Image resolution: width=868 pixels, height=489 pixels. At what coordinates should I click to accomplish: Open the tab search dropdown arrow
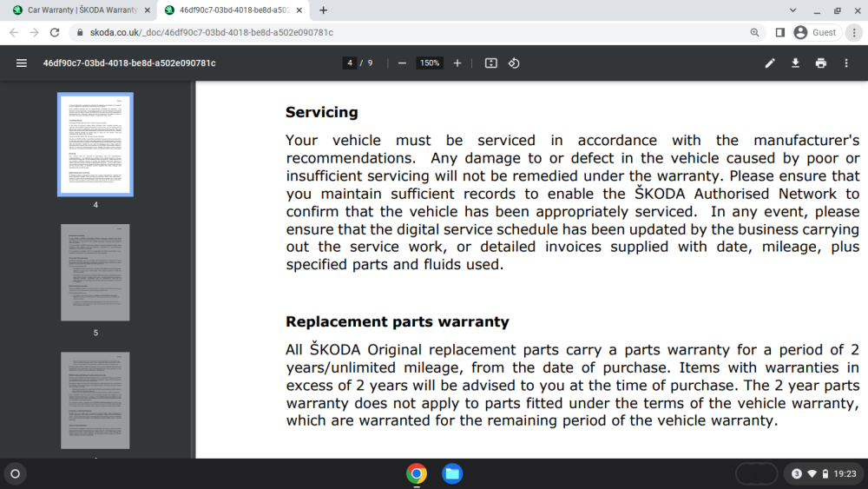tap(792, 10)
